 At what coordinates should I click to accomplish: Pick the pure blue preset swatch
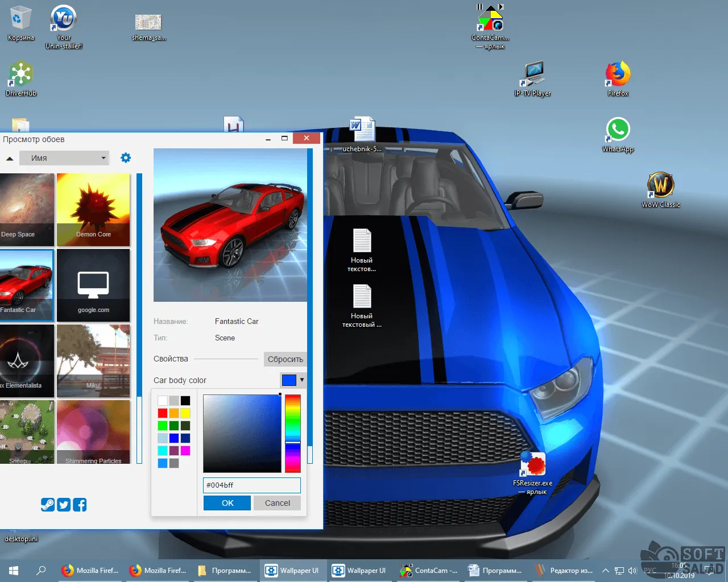point(174,438)
